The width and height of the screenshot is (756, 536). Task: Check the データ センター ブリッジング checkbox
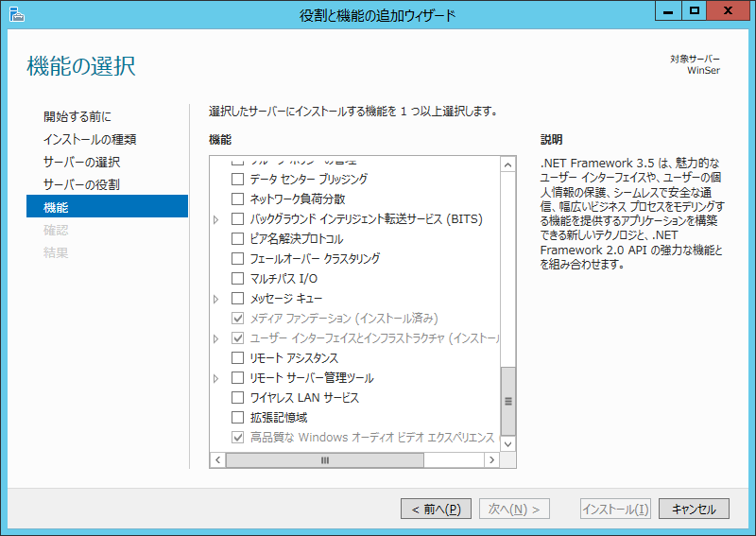(238, 179)
